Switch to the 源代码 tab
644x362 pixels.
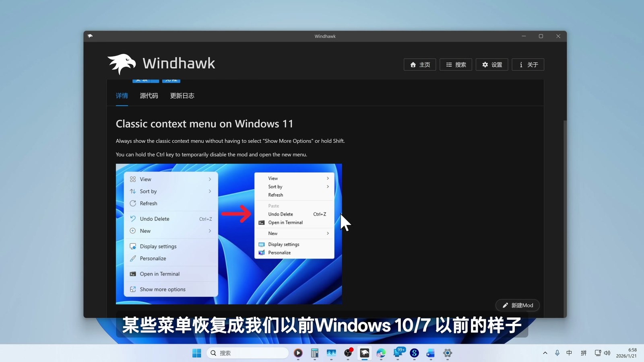149,96
